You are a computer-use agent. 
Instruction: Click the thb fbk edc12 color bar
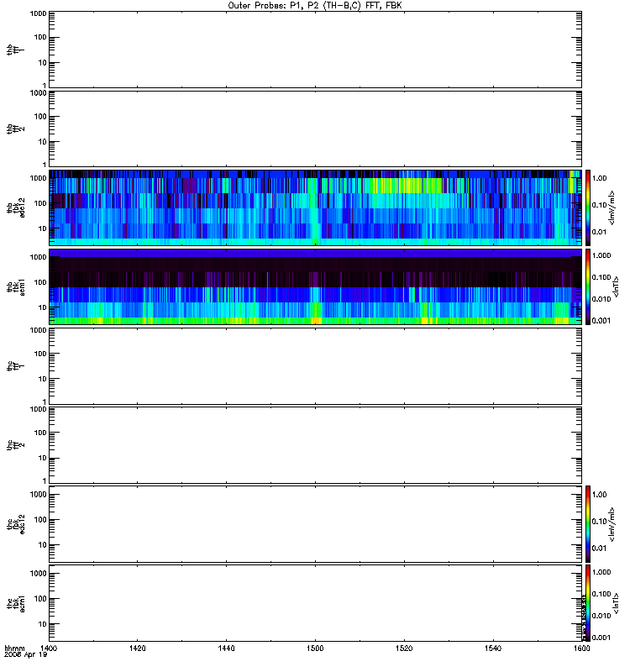tap(588, 207)
